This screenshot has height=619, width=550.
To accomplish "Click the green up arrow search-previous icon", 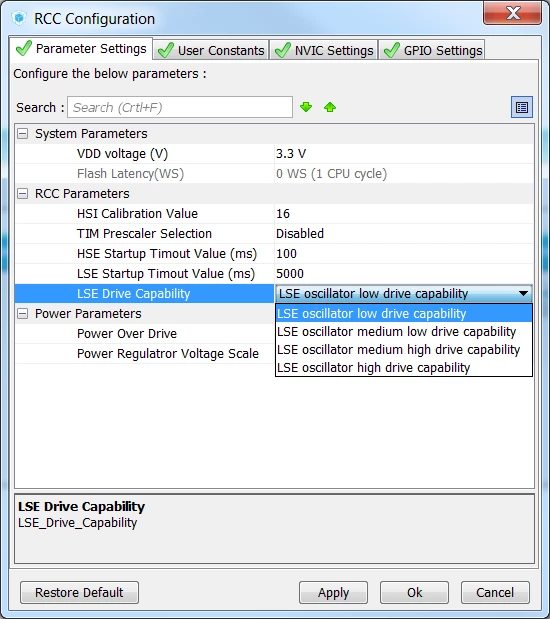I will point(330,107).
